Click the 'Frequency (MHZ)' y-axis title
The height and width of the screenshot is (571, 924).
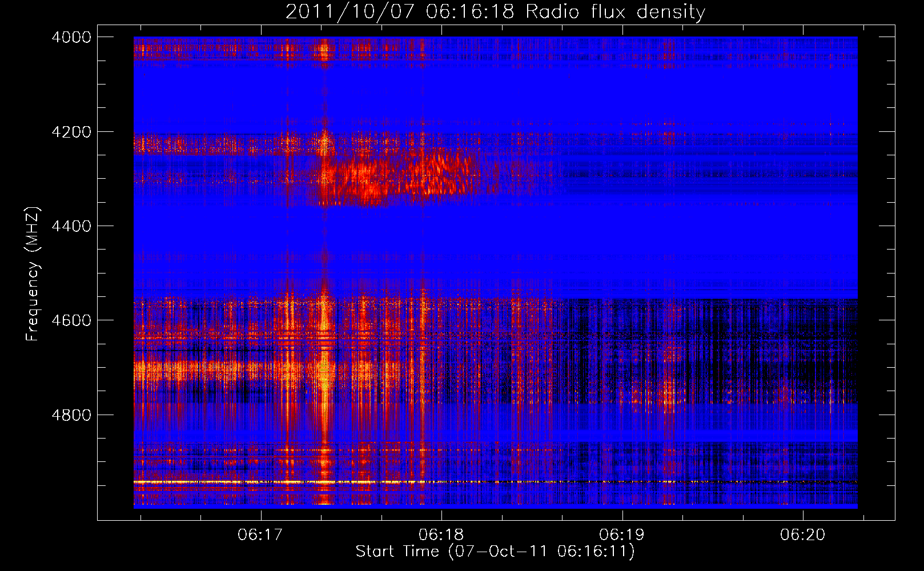(x=33, y=274)
